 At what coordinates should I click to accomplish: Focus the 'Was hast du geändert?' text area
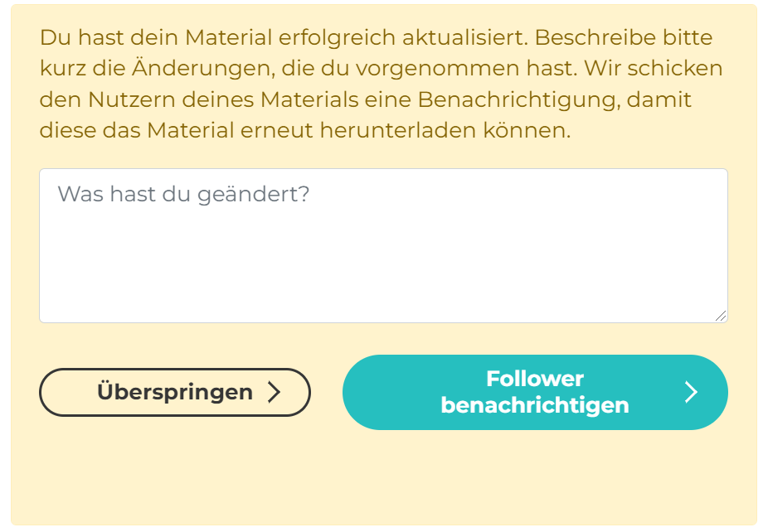[x=383, y=246]
